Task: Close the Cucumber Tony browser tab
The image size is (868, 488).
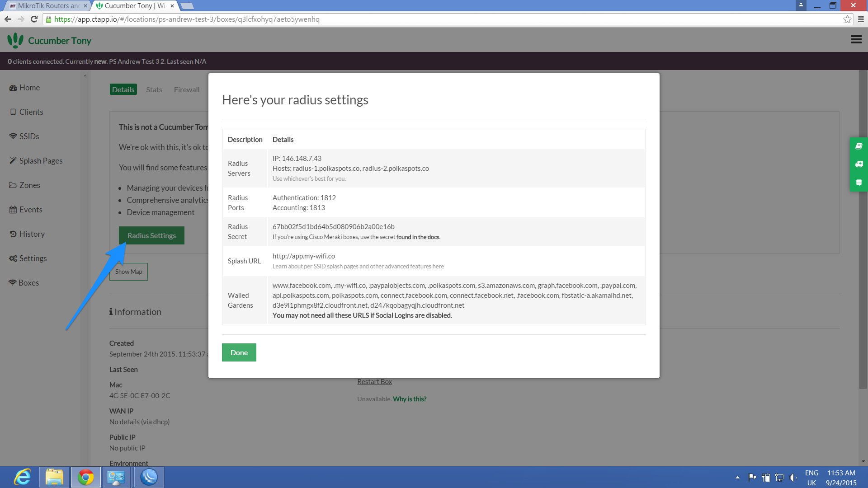Action: (x=172, y=6)
